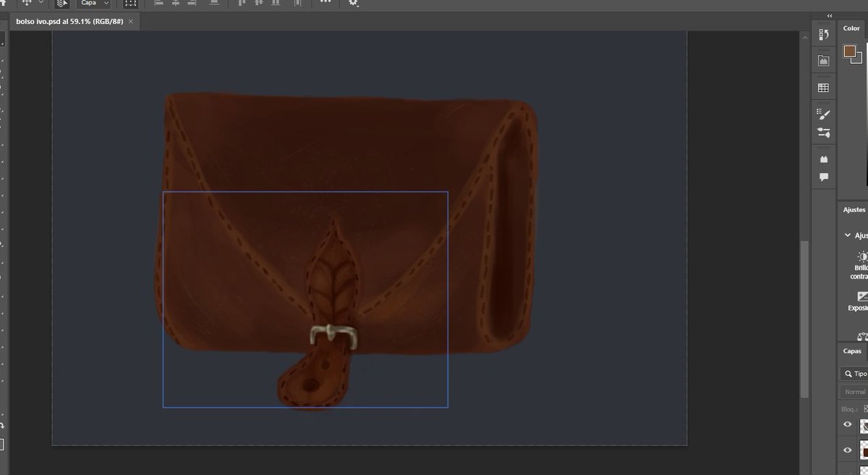
Task: Select the Move tool in options bar
Action: click(x=27, y=3)
